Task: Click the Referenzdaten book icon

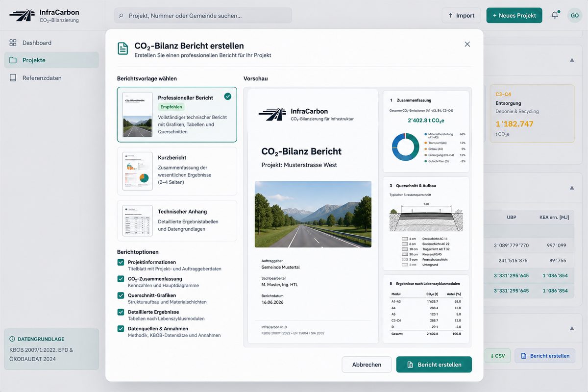Action: [x=13, y=78]
